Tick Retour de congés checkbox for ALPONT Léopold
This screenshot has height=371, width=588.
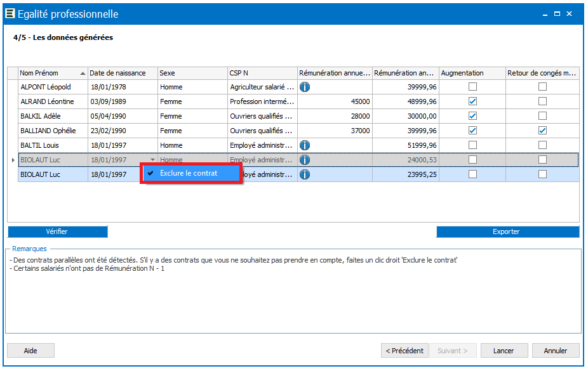[x=542, y=87]
